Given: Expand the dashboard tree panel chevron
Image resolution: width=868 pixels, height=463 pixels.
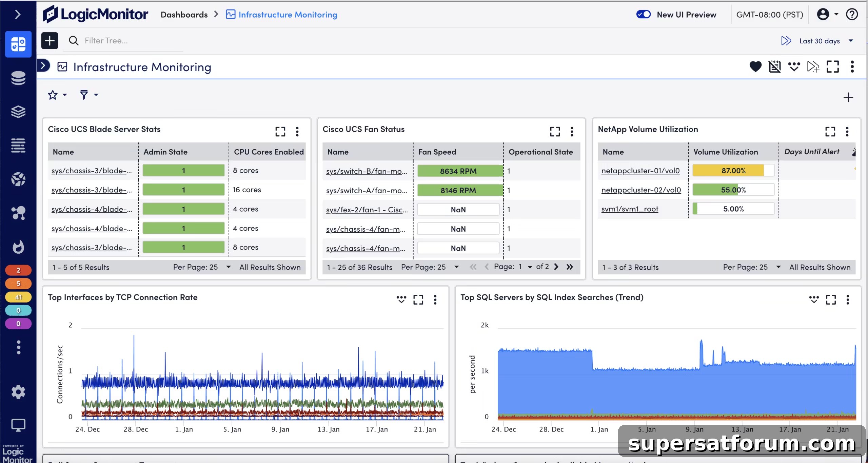Looking at the screenshot, I should 43,65.
